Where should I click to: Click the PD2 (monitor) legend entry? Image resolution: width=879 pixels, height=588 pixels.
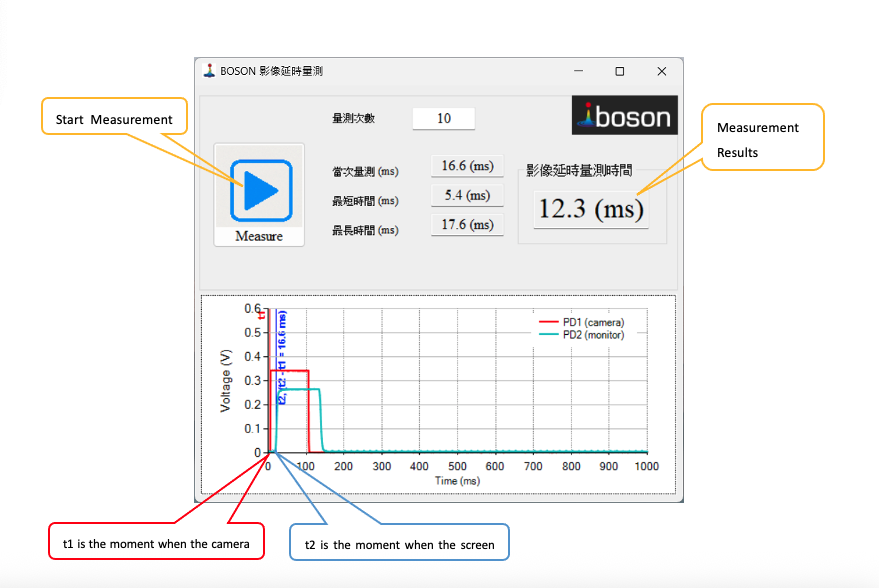pos(582,335)
